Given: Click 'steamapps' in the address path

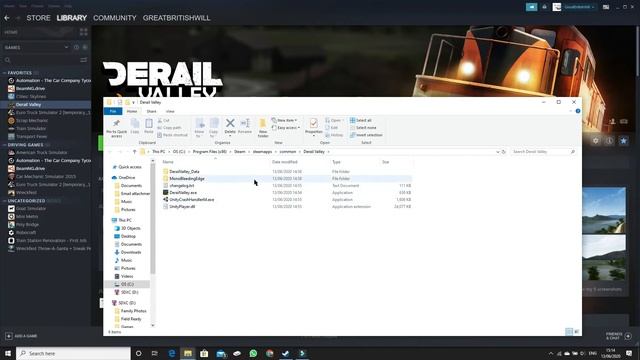Looking at the screenshot, I should coord(262,152).
